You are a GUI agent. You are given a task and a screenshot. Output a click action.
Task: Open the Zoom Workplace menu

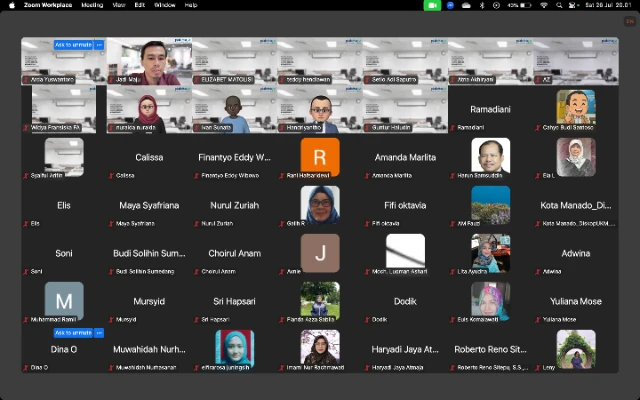48,5
